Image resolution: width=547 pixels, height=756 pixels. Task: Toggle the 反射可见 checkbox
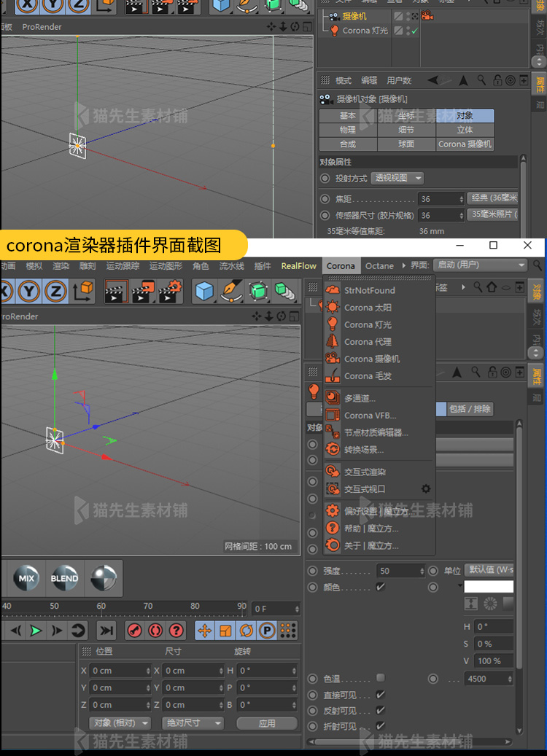pos(381,710)
